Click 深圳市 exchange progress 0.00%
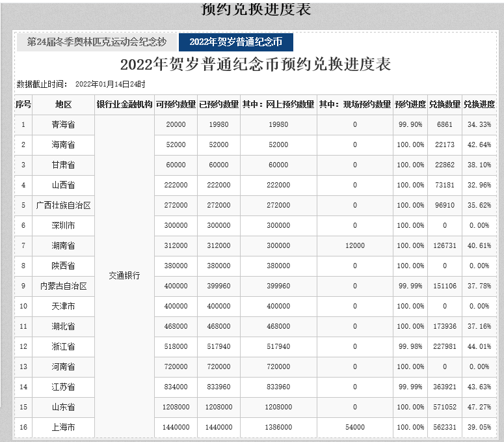The image size is (504, 442). pos(479,225)
